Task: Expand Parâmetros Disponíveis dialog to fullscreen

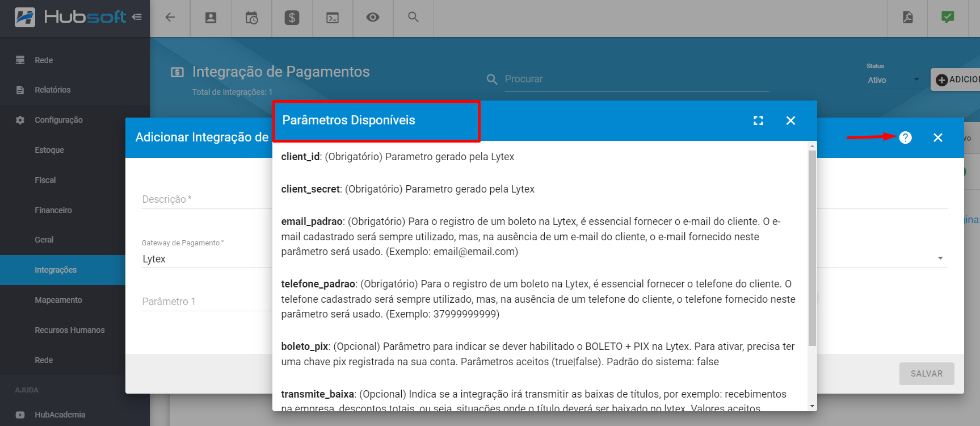Action: pos(758,120)
